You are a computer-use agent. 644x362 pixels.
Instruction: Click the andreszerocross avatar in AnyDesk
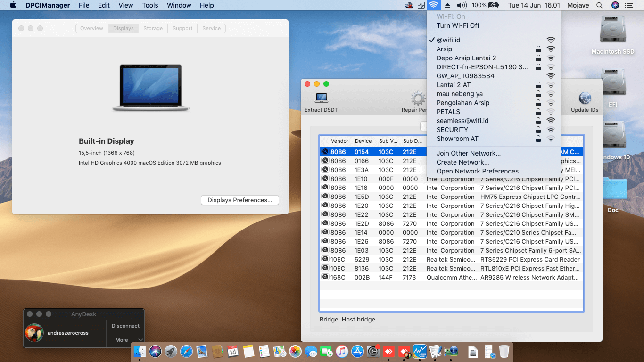(34, 333)
